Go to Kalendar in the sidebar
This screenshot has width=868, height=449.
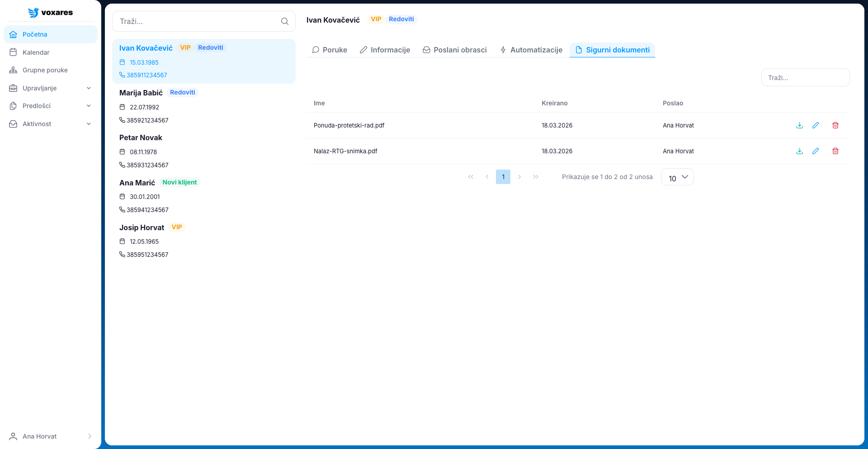pos(36,52)
